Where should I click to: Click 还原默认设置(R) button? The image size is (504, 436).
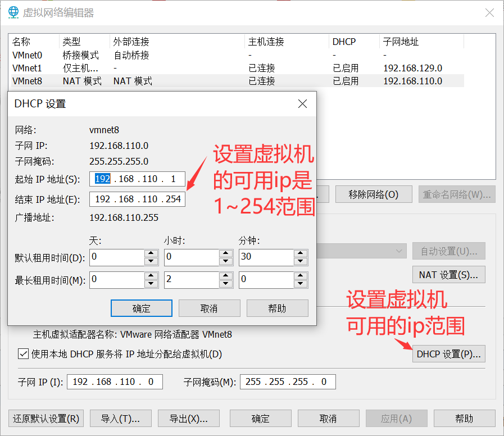click(46, 419)
